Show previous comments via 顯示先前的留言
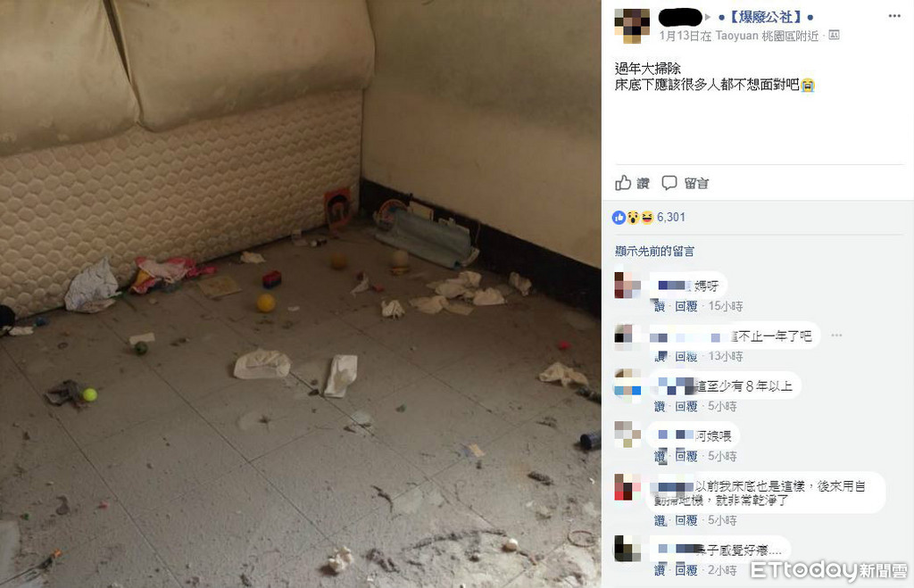Image resolution: width=914 pixels, height=588 pixels. [x=654, y=251]
